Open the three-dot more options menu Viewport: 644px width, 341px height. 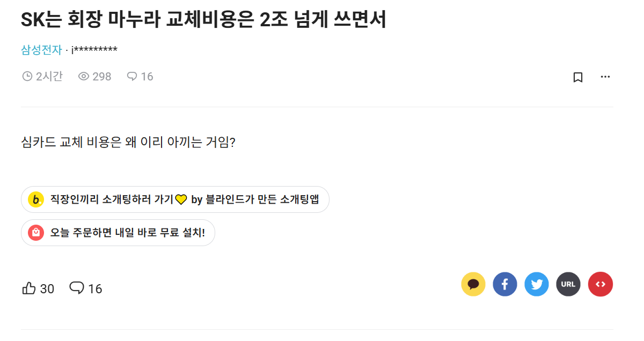pos(605,77)
